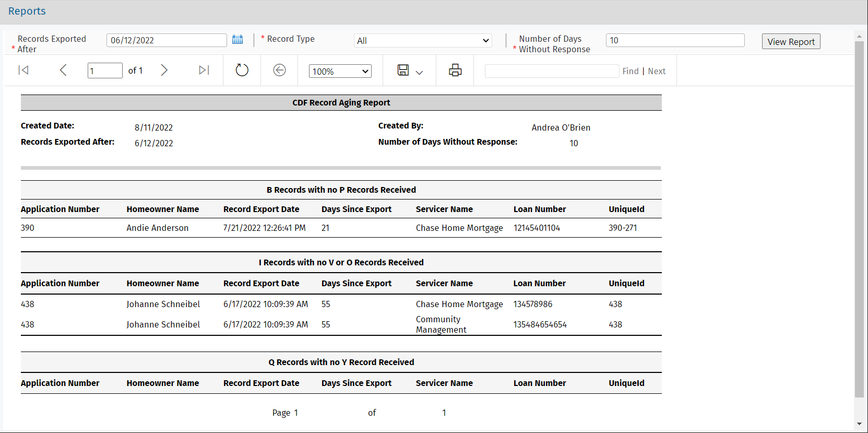The width and height of the screenshot is (868, 433).
Task: Expand the export format dropdown arrow
Action: click(x=419, y=73)
